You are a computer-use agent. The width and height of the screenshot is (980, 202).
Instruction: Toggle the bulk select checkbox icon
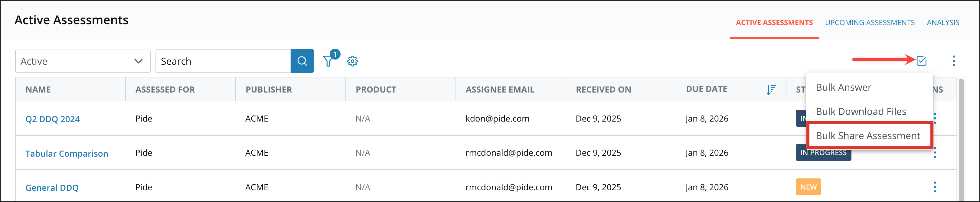[921, 60]
